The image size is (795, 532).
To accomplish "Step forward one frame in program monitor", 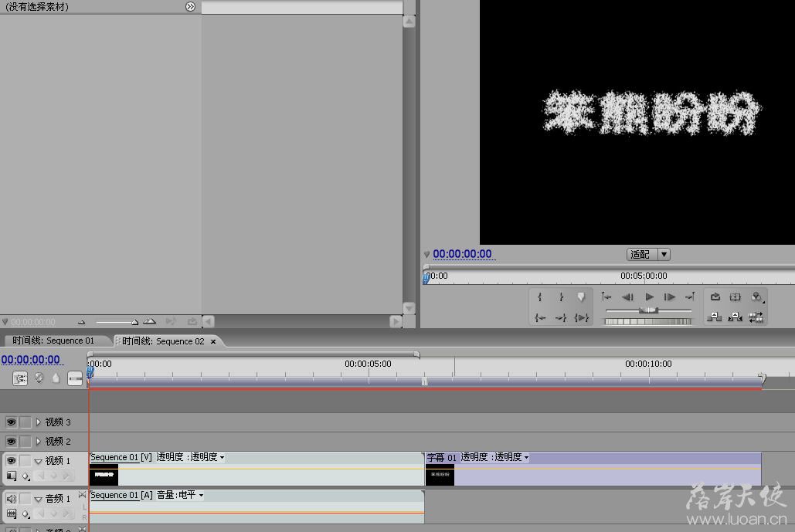I will [669, 297].
